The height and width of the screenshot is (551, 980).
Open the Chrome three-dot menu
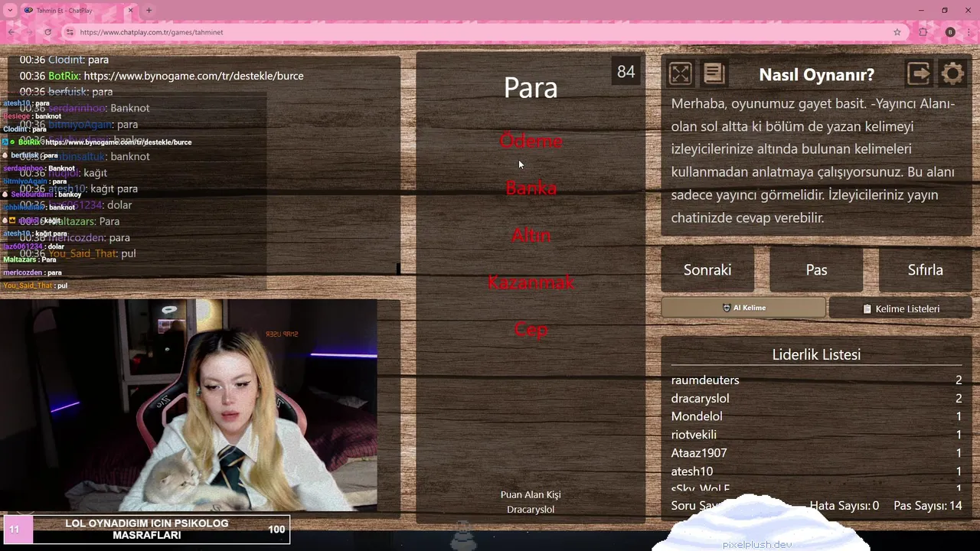[969, 32]
